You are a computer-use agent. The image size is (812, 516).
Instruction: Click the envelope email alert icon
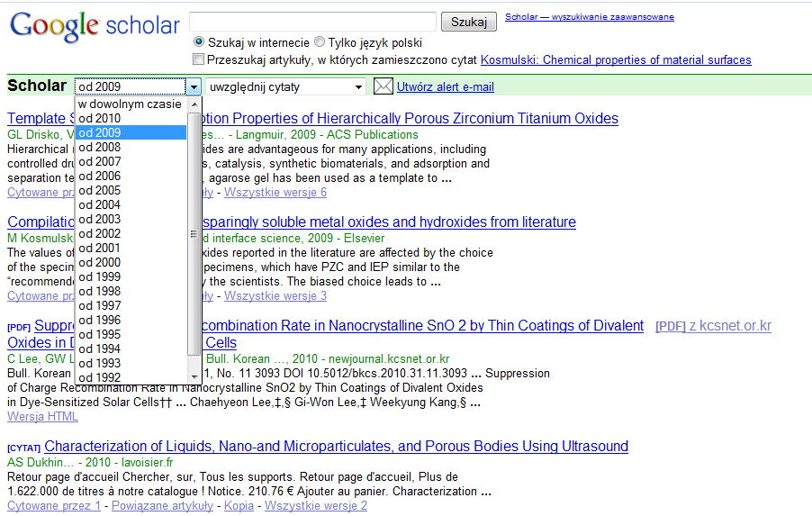[383, 86]
